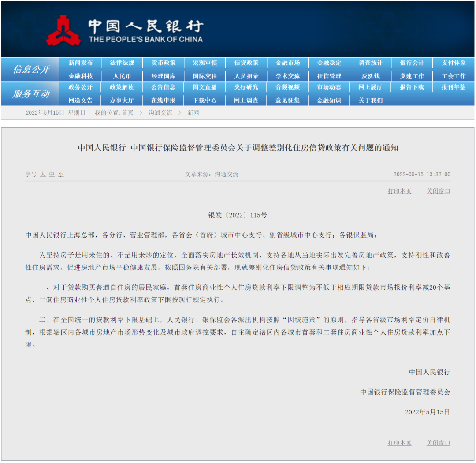Screen dimensions: 476x463
Task: Click 打印本页 link at top
Action: [399, 191]
